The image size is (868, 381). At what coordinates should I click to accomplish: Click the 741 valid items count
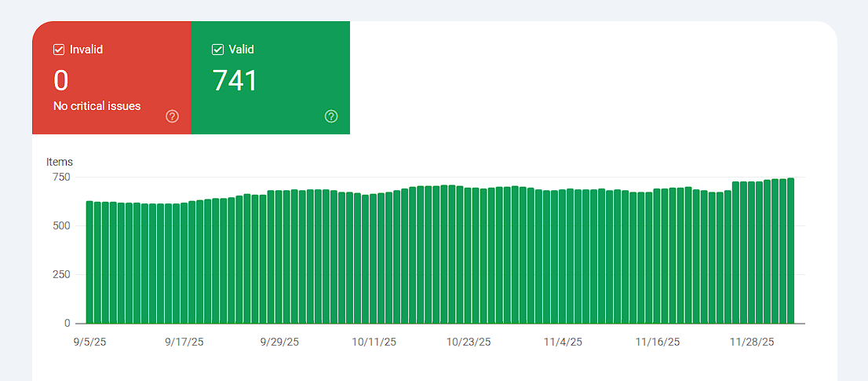click(235, 81)
